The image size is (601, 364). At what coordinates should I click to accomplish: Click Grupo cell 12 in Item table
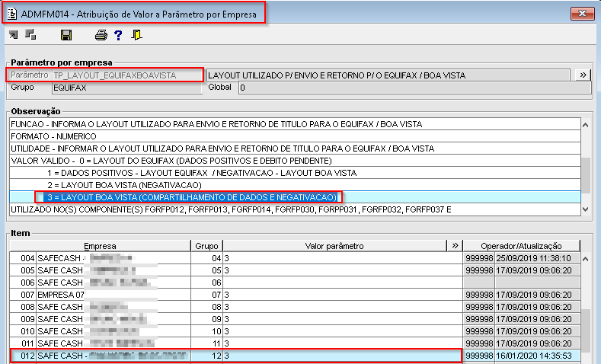(206, 356)
